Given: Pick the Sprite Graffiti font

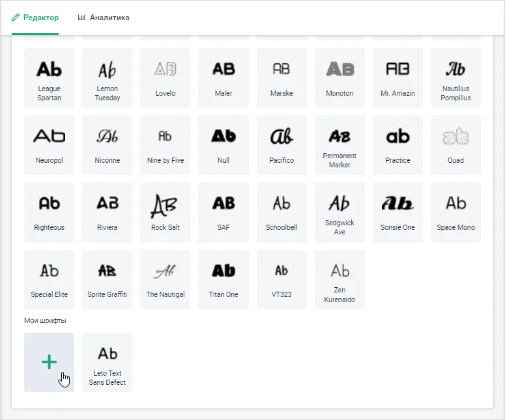Looking at the screenshot, I should click(108, 279).
